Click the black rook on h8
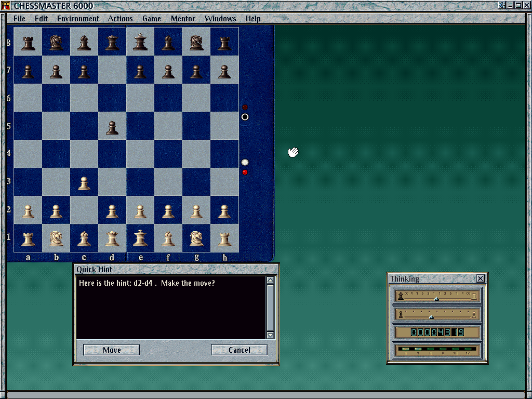The height and width of the screenshot is (399, 532). click(x=224, y=44)
